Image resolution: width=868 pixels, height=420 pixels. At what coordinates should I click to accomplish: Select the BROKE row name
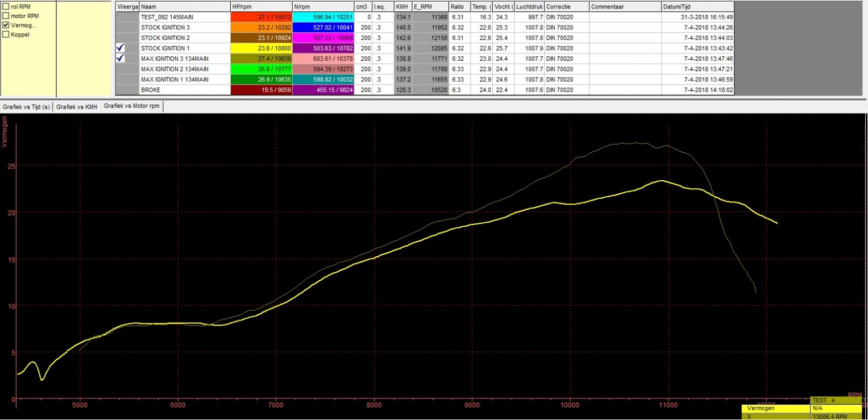click(x=185, y=90)
